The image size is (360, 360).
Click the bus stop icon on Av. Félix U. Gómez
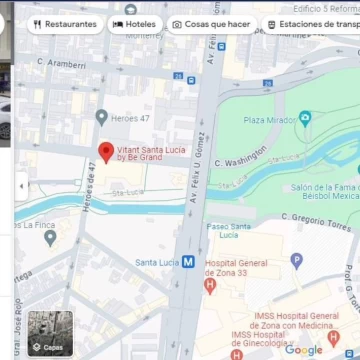coord(221,46)
